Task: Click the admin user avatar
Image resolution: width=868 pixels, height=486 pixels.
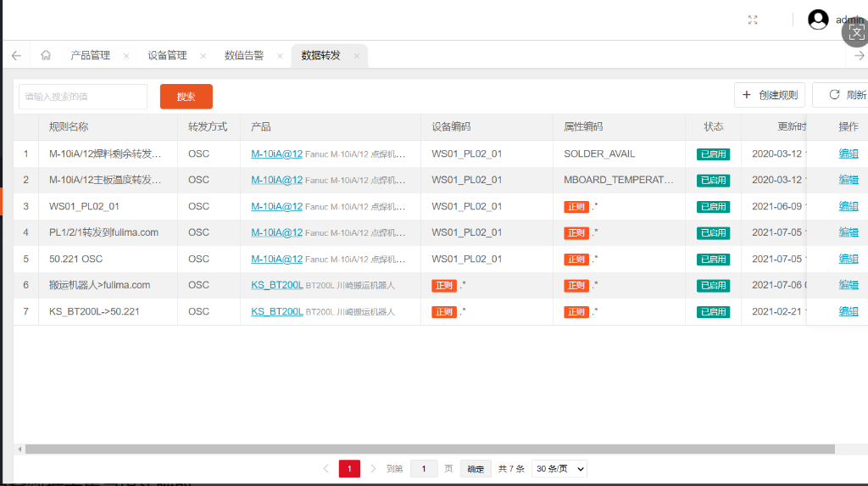Action: (x=818, y=20)
